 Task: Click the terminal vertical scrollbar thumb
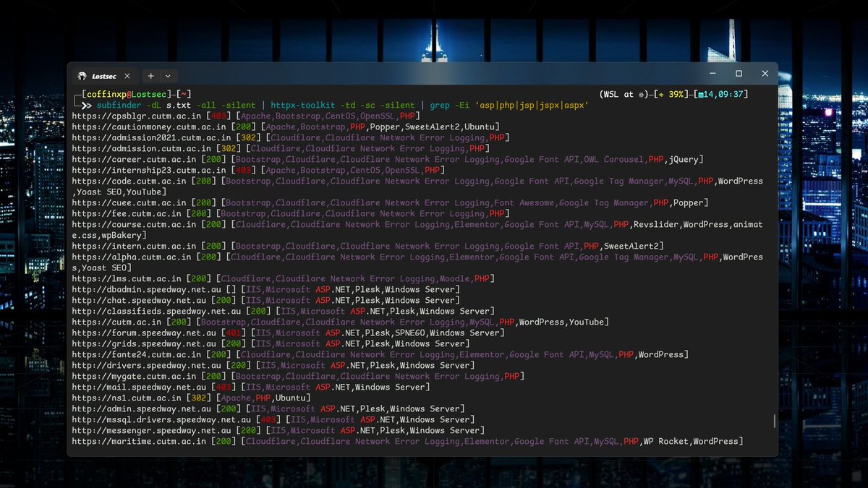point(774,421)
